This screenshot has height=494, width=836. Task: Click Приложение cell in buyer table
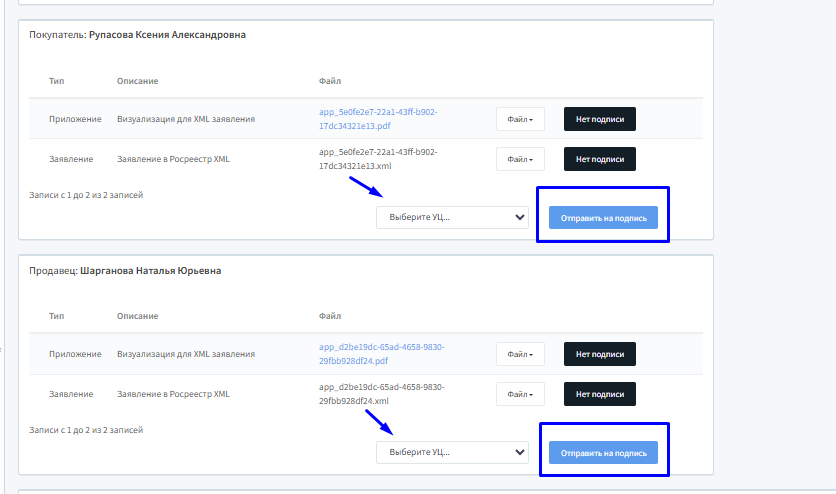[x=75, y=119]
